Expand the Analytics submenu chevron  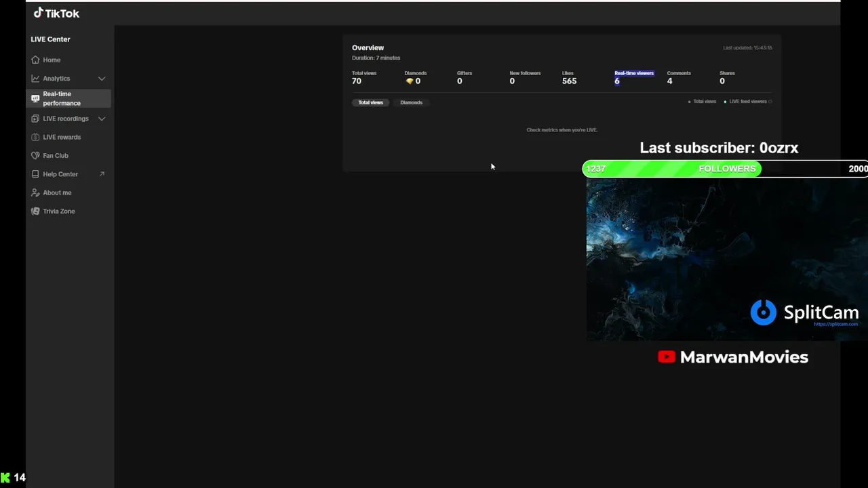pos(102,79)
